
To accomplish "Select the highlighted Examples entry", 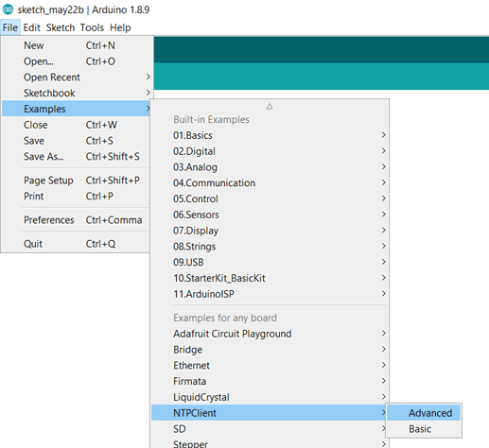I will (x=77, y=109).
